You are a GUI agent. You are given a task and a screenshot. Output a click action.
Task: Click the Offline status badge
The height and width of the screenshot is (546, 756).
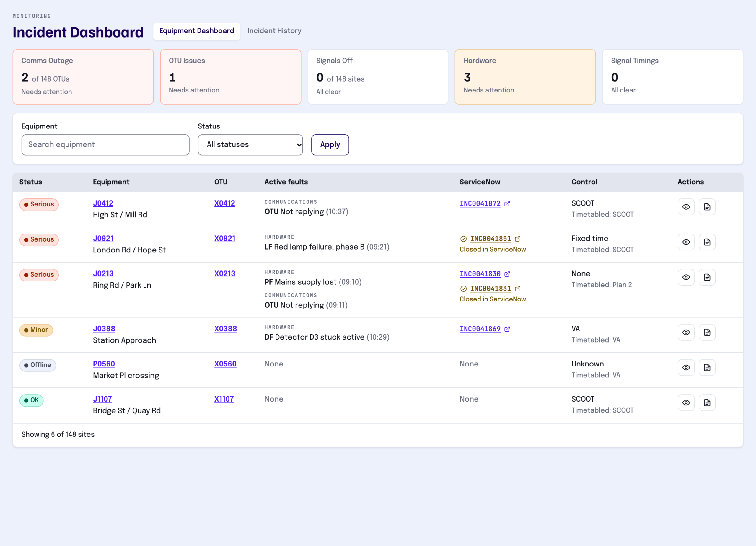pyautogui.click(x=38, y=365)
